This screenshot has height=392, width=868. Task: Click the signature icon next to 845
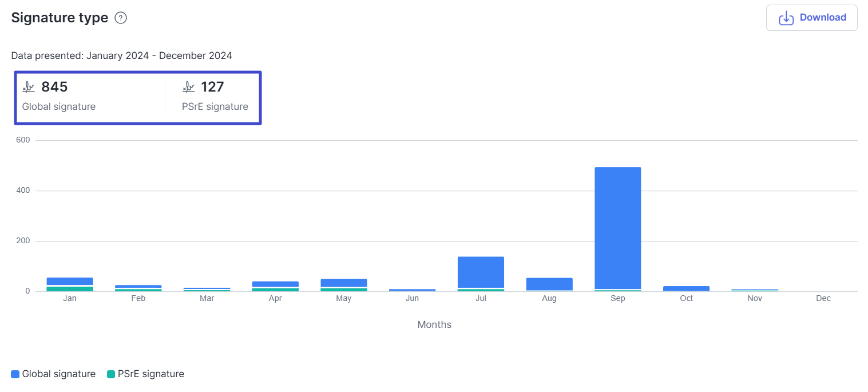(29, 87)
